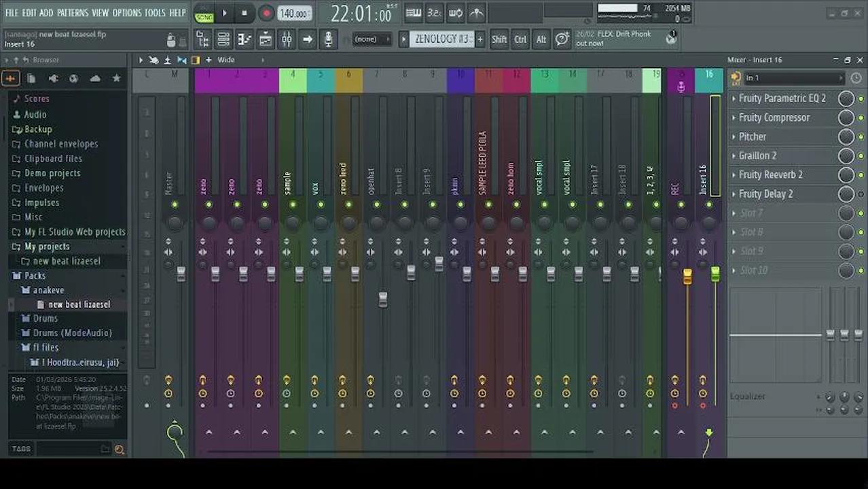Click the metronome icon in top toolbar

(477, 13)
